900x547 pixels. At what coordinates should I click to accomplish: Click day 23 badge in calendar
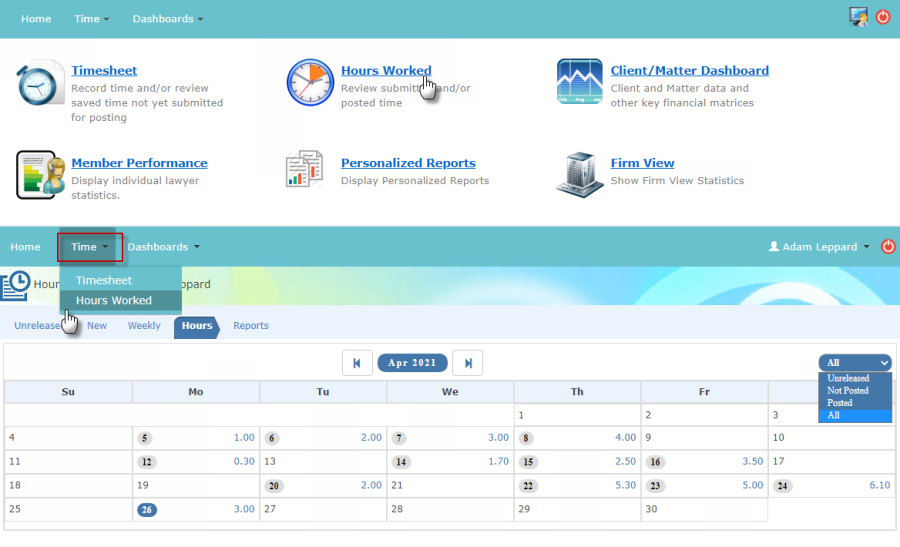[655, 486]
